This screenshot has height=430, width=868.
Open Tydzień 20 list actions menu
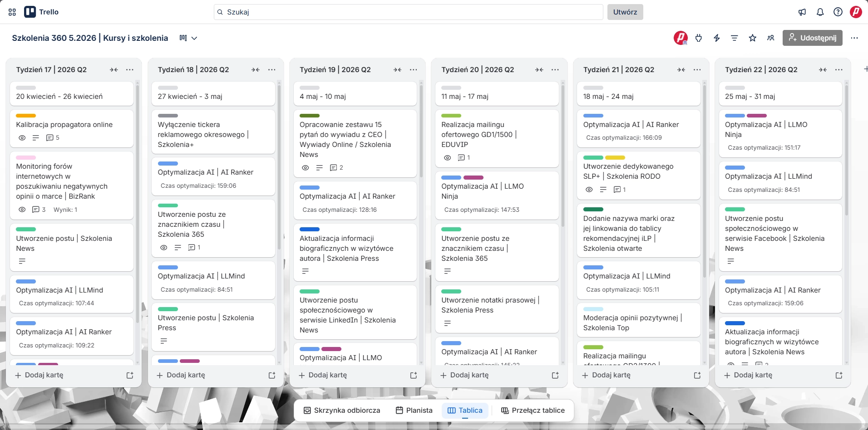coord(555,70)
